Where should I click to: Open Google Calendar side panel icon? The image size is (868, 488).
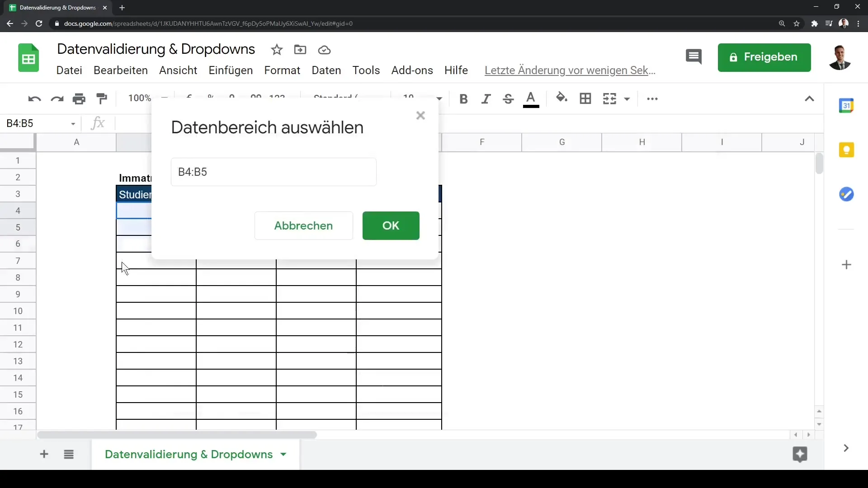pos(846,106)
